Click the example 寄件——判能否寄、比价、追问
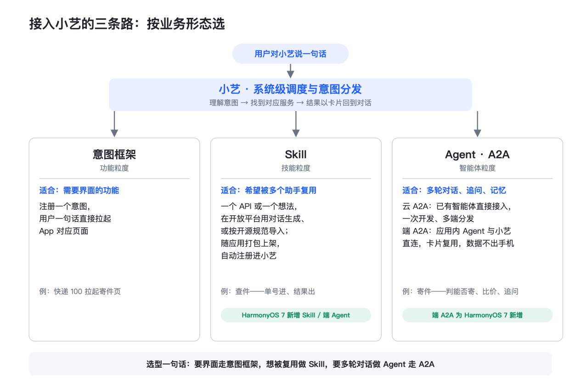The width and height of the screenshot is (581, 392). coord(460,291)
